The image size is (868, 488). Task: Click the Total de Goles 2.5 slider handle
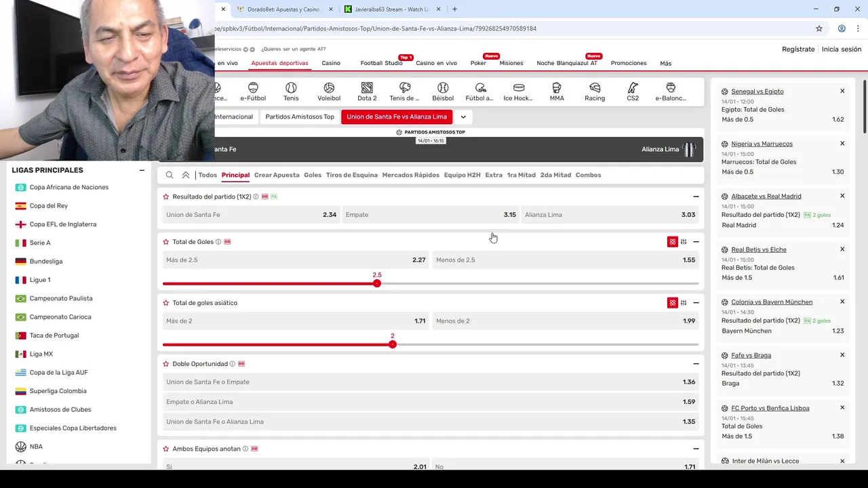click(377, 283)
